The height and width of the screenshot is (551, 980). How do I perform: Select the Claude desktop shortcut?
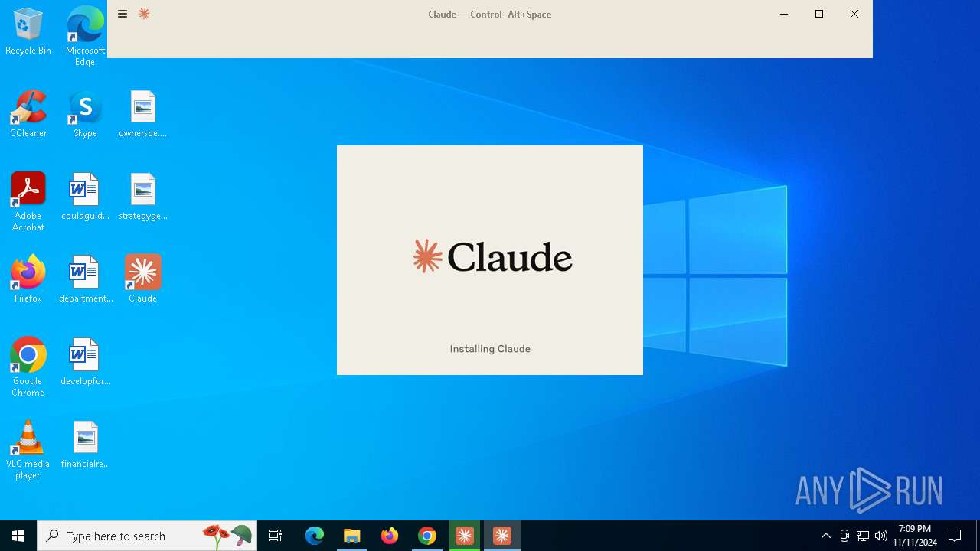[x=142, y=279]
